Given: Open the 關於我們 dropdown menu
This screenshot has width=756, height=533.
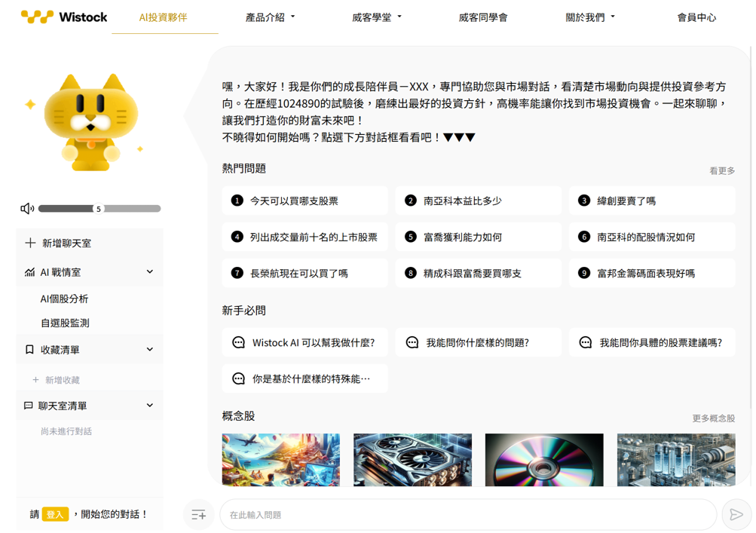Looking at the screenshot, I should pyautogui.click(x=590, y=17).
